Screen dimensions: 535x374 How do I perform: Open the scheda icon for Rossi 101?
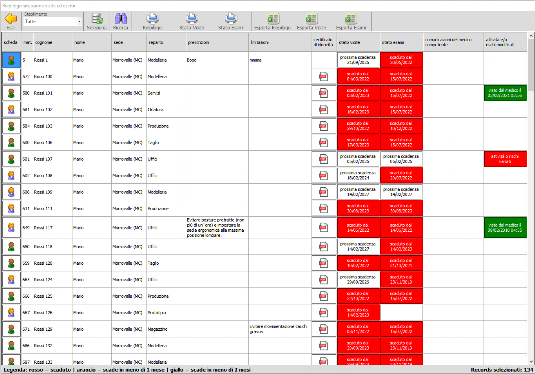[x=11, y=93]
